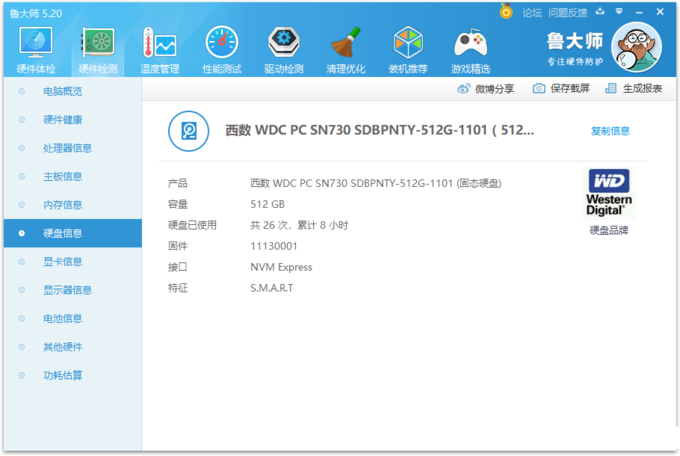Select 主板信息 in sidebar
This screenshot has width=680, height=456.
pyautogui.click(x=73, y=177)
